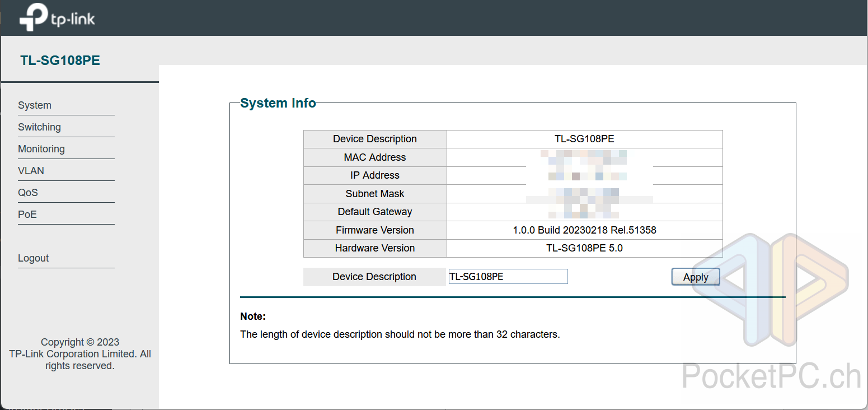Image resolution: width=868 pixels, height=410 pixels.
Task: Focus the Device Description input field
Action: 508,276
